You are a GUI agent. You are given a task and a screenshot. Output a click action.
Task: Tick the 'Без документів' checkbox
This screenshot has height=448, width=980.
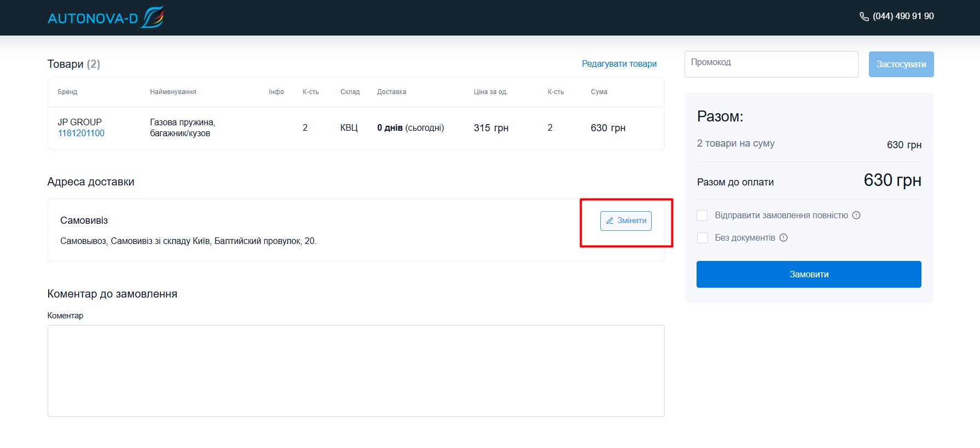[702, 238]
